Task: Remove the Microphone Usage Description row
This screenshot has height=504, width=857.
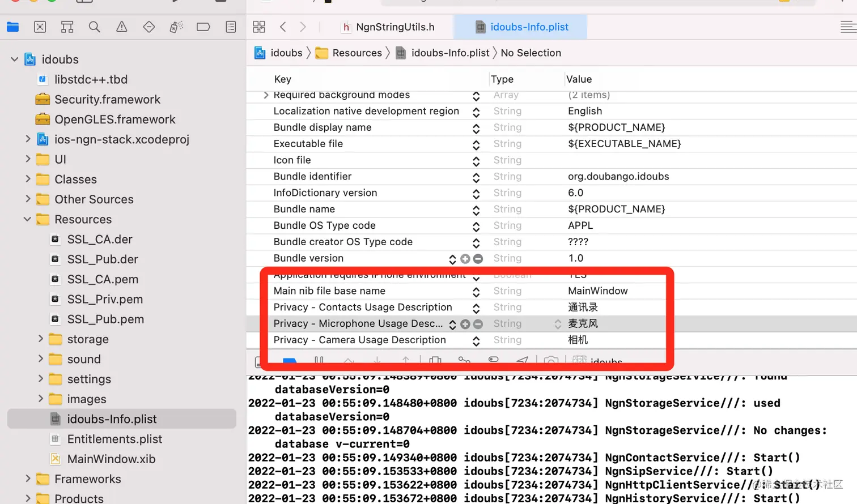Action: tap(478, 324)
